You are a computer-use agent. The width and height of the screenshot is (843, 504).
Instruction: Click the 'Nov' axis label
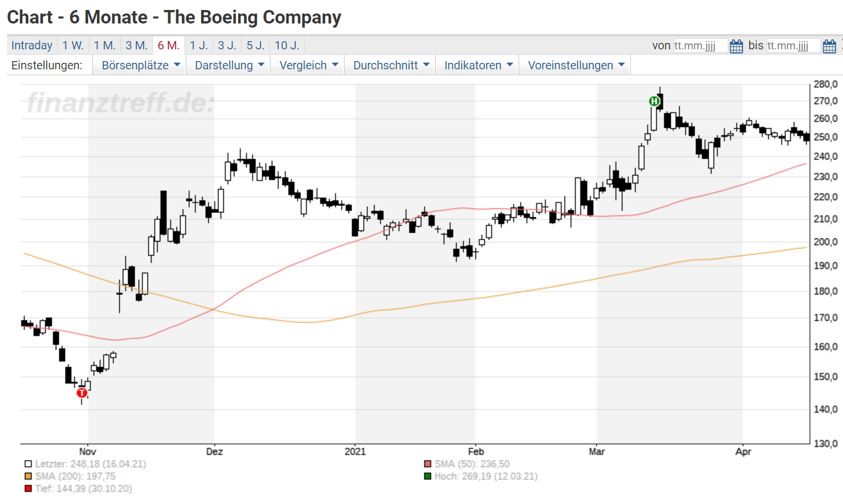pyautogui.click(x=88, y=452)
